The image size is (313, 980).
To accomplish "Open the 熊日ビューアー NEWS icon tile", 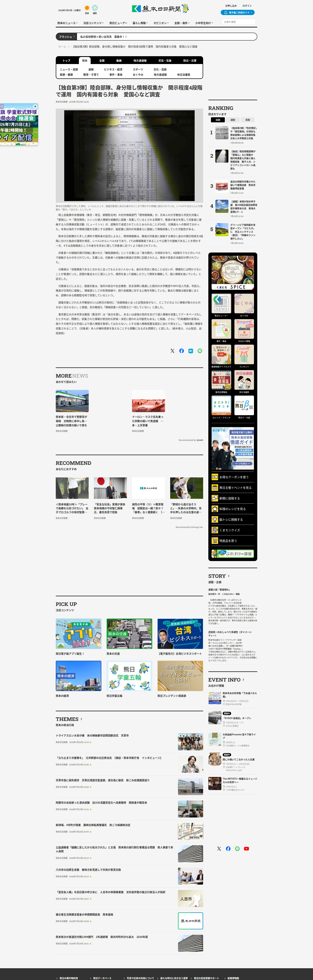I will (x=221, y=303).
